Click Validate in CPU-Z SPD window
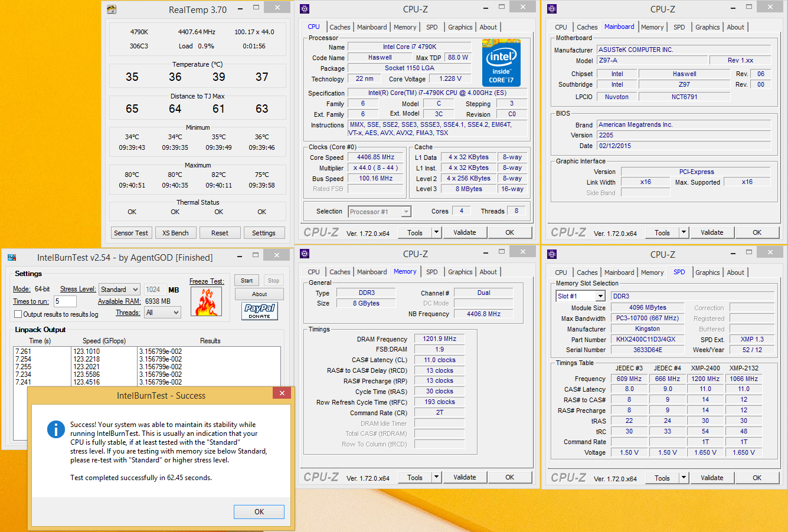The image size is (788, 532). point(712,478)
